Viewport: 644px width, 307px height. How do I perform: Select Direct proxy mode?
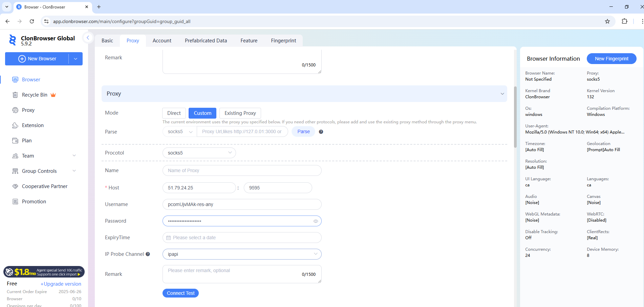coord(174,113)
